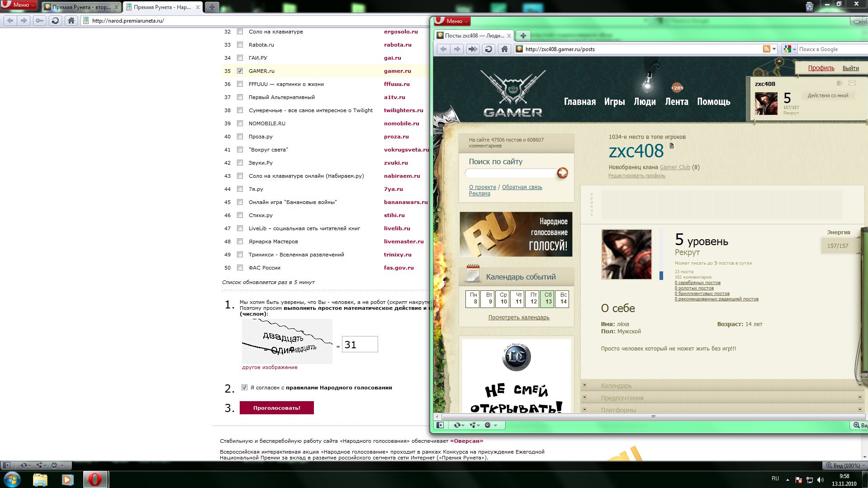Go back in the premiaruneta window

pos(10,20)
